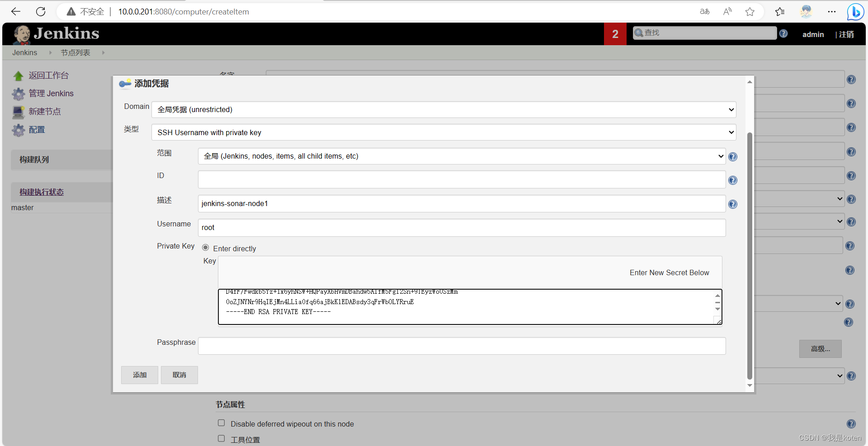Open 新建节点 in side panel
Image resolution: width=868 pixels, height=446 pixels.
point(45,112)
